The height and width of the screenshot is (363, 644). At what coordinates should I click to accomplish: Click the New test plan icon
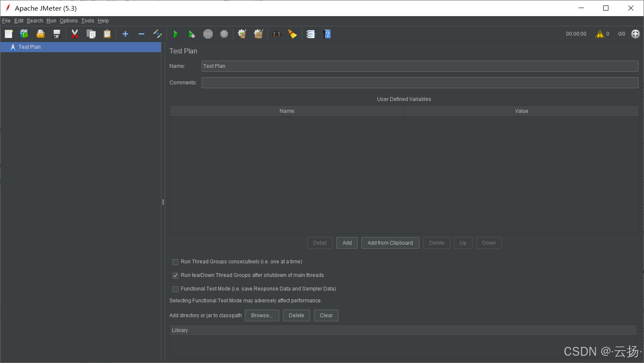pyautogui.click(x=8, y=34)
